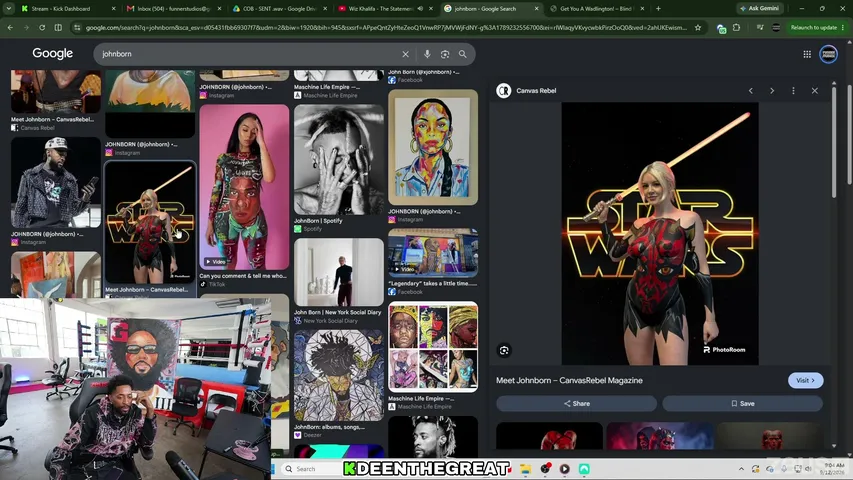Image resolution: width=853 pixels, height=480 pixels.
Task: Open the JohnBorn Spotify black-and-white thumbnail
Action: [339, 159]
